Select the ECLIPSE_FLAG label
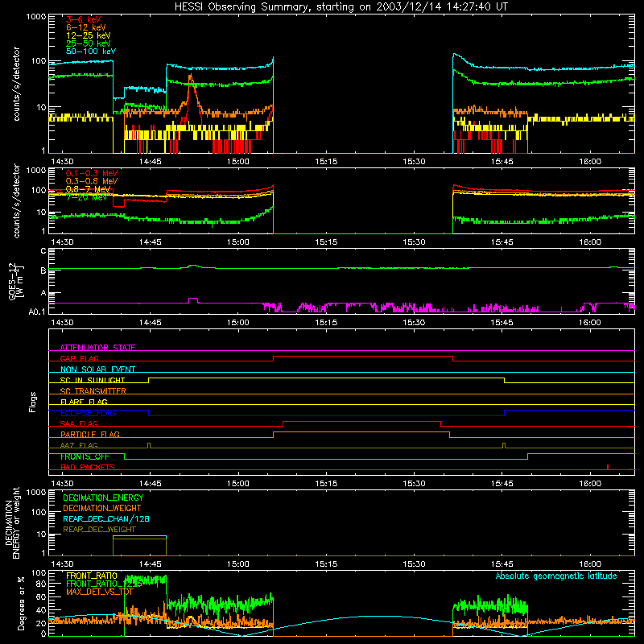The image size is (644, 644). tap(88, 413)
